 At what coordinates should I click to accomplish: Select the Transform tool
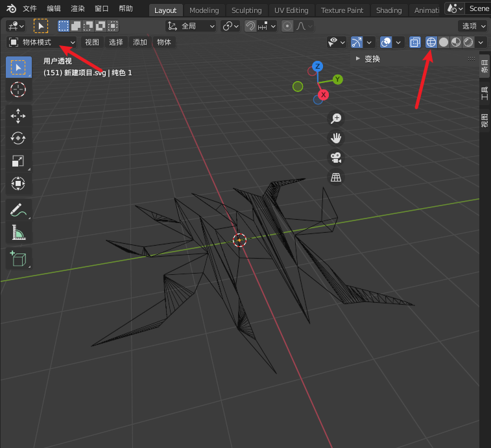pyautogui.click(x=18, y=183)
